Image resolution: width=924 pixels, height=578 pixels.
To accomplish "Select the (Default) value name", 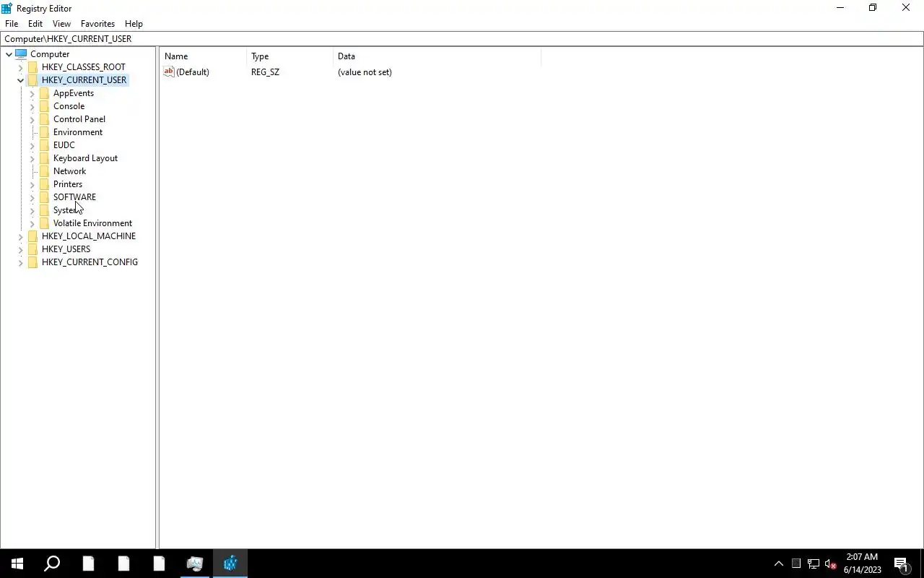I will 193,72.
